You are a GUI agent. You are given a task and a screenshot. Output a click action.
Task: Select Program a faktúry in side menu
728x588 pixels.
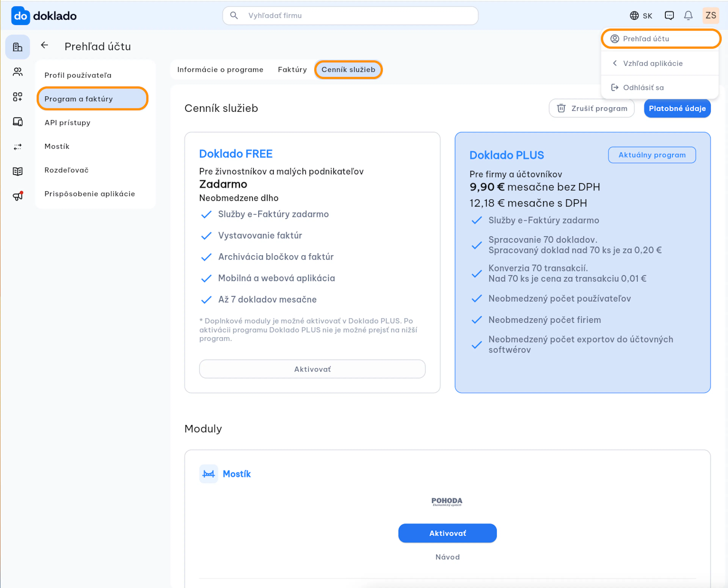(x=93, y=99)
